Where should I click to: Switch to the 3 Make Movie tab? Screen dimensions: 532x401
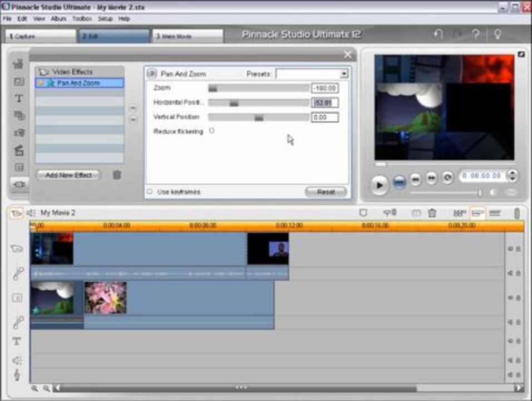click(188, 36)
